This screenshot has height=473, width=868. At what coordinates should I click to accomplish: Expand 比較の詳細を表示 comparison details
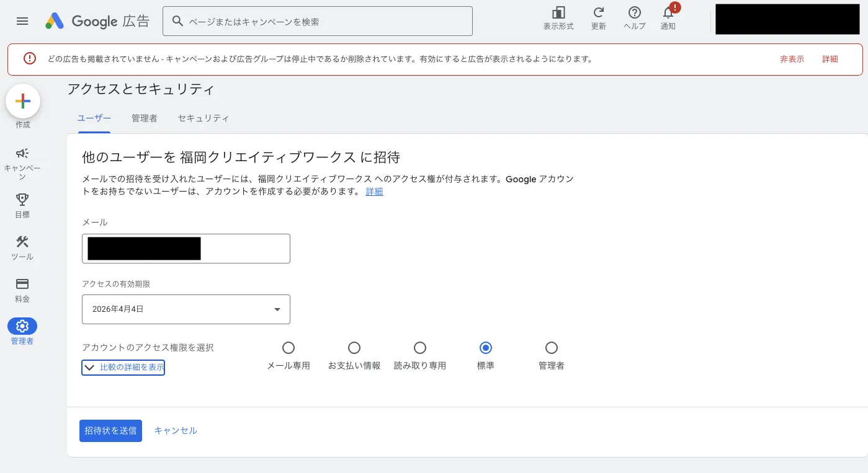tap(123, 367)
